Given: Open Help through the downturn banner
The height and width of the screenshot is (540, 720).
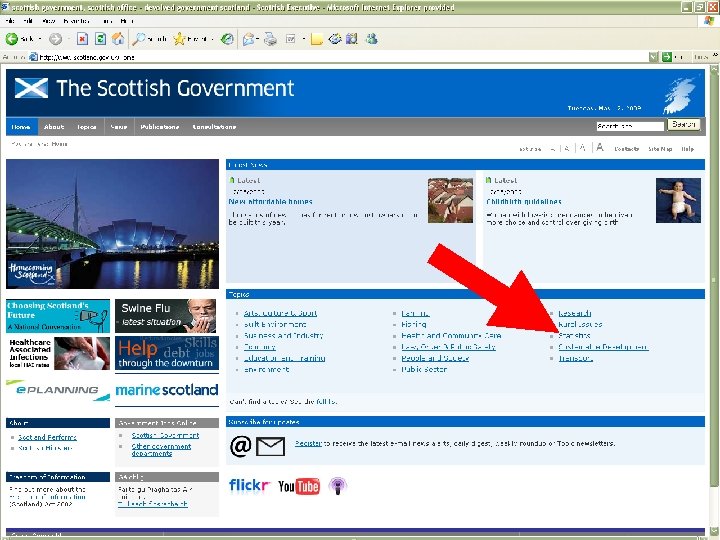Looking at the screenshot, I should tap(167, 353).
